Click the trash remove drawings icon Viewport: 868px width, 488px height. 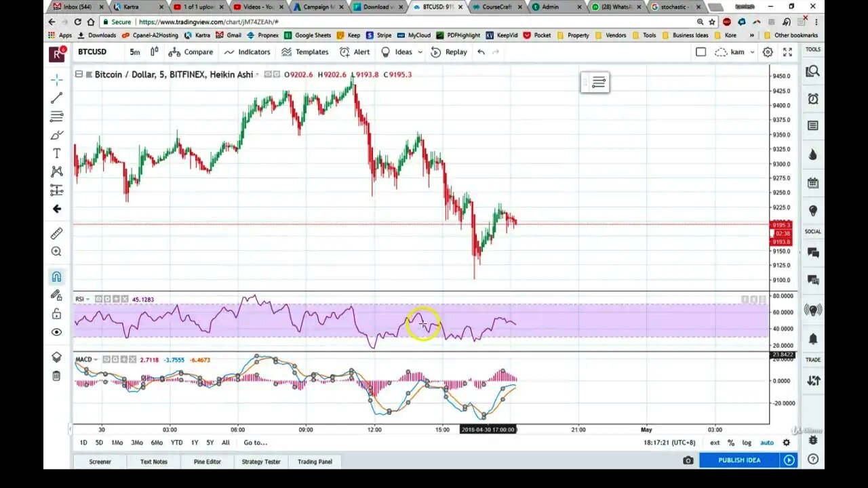point(57,375)
